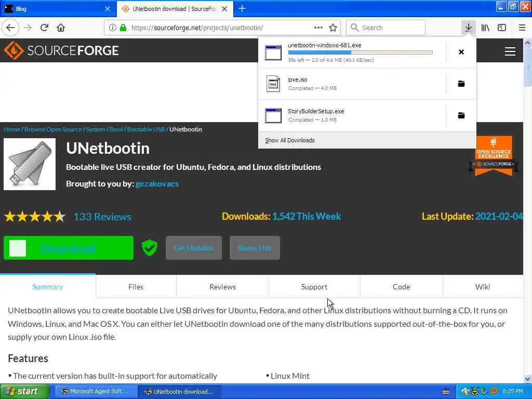Screen dimensions: 532x399
Task: Open the browser home page
Action: click(61, 28)
